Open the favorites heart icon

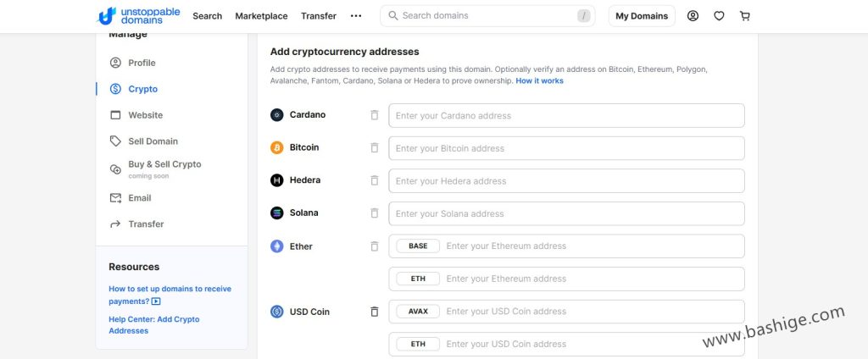pos(719,16)
